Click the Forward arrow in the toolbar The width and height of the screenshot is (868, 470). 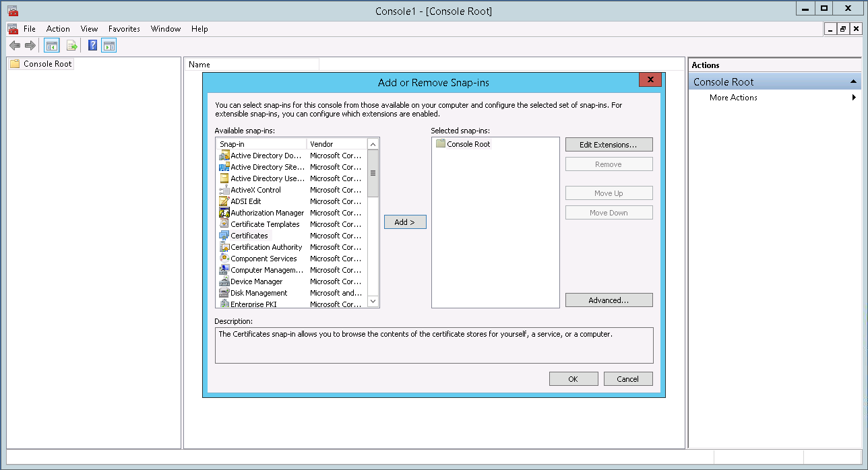coord(30,45)
